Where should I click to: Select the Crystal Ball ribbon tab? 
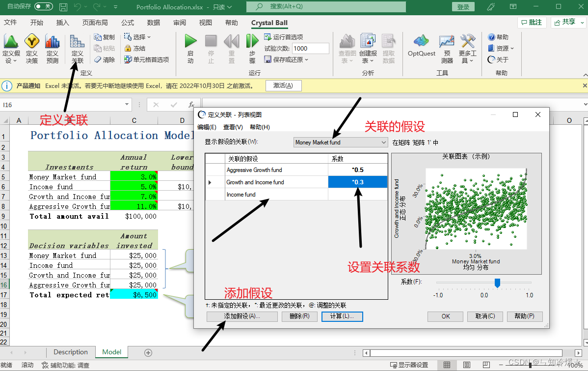point(269,23)
